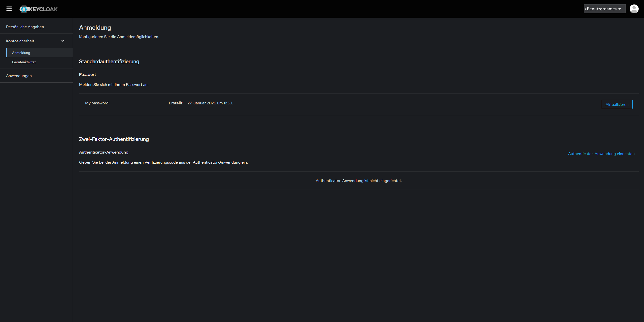644x322 pixels.
Task: Click the Standardauthentifizierung heading
Action: 109,62
